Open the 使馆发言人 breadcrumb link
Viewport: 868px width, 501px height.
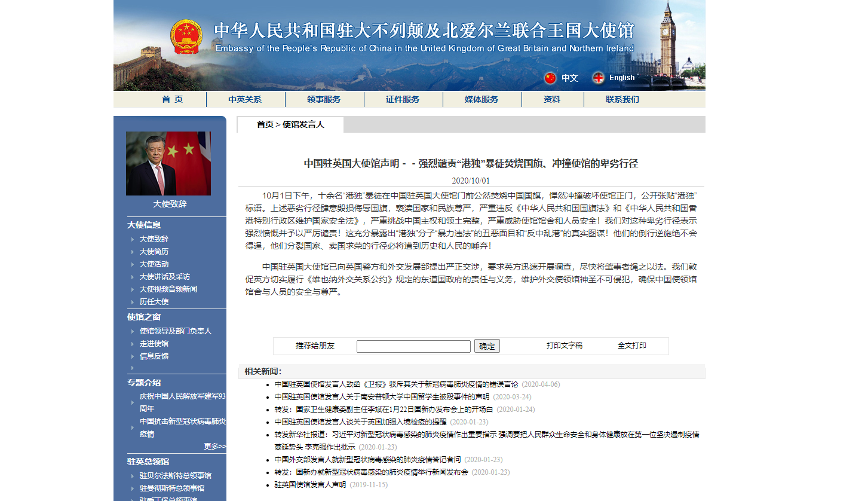(x=303, y=124)
